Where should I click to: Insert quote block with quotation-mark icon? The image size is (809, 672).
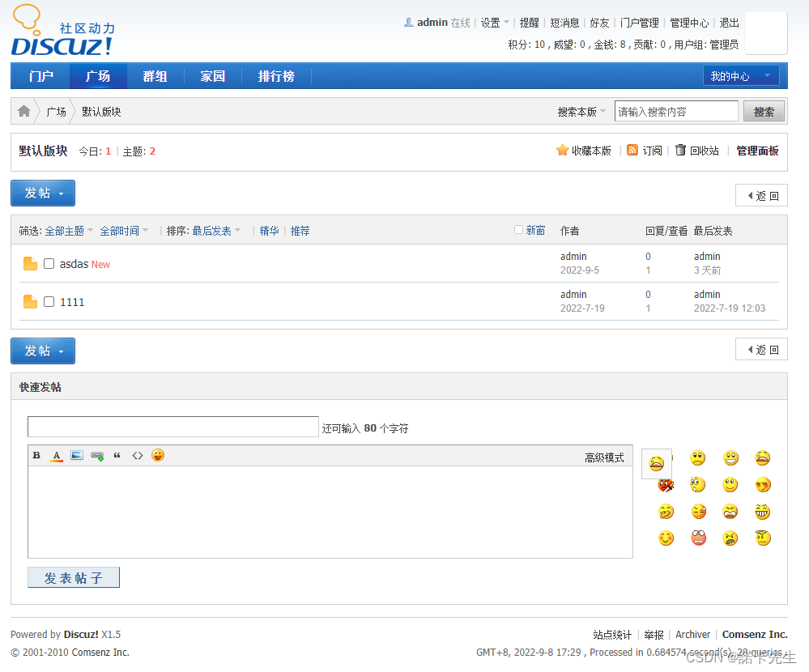117,455
